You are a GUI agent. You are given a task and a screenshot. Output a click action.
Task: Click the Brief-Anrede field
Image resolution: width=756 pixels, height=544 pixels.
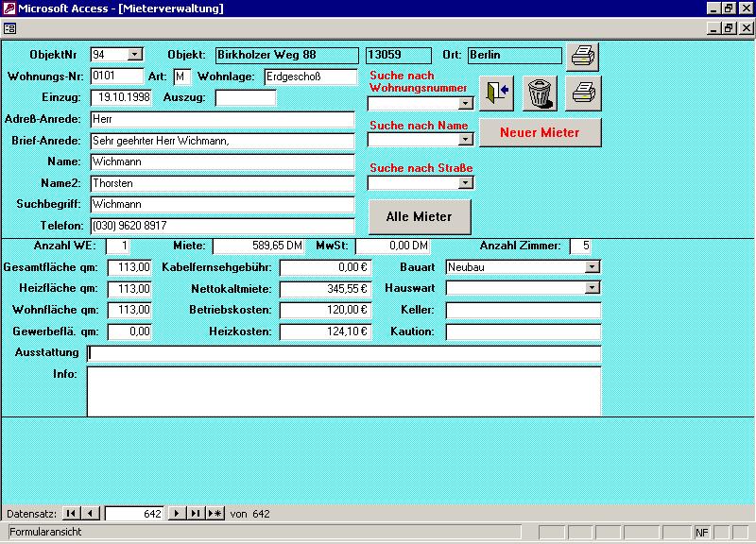(222, 141)
